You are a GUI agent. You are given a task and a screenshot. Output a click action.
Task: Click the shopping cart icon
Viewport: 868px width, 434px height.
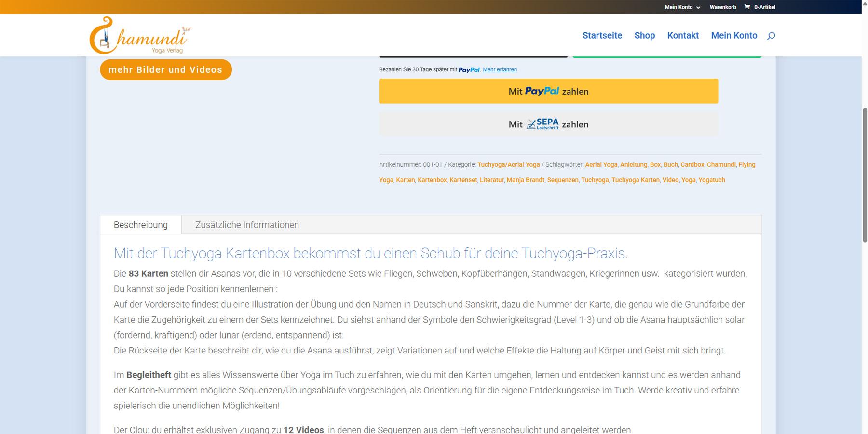click(x=747, y=7)
